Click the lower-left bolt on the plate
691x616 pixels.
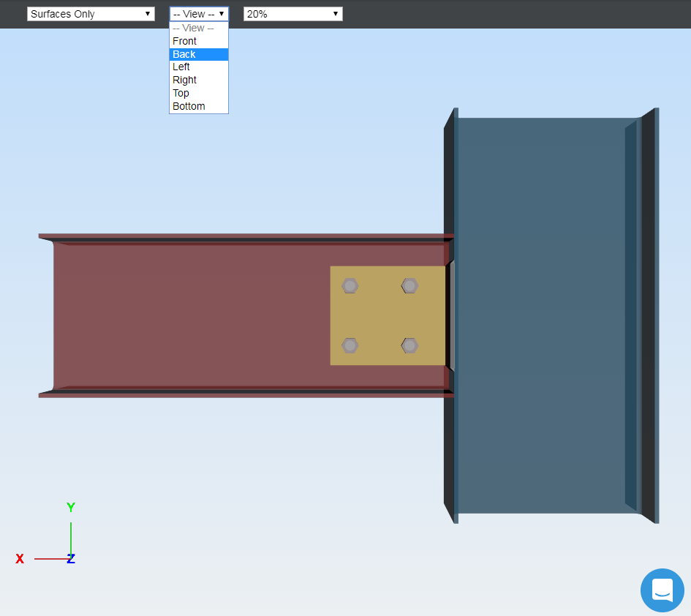pos(350,346)
